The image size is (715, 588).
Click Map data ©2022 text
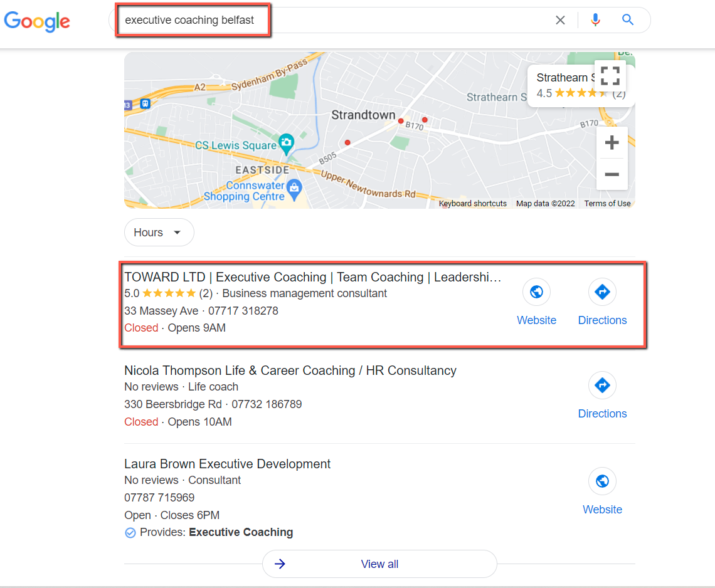point(546,203)
